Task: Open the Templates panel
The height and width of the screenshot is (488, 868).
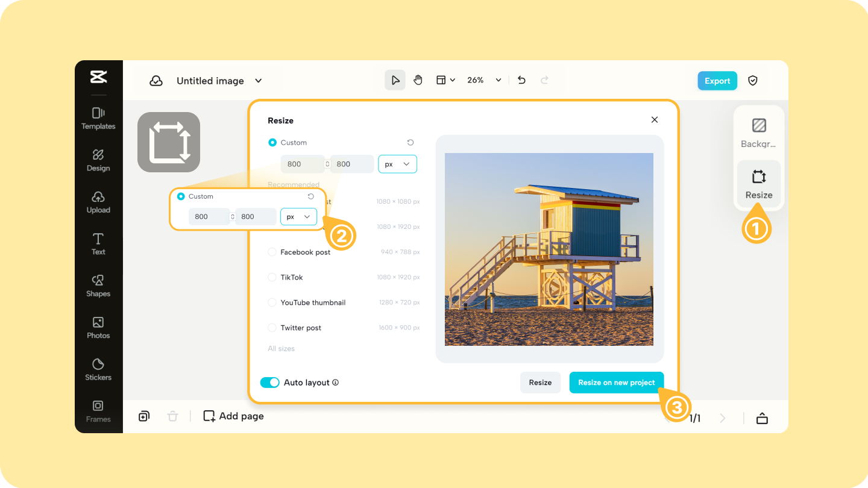Action: click(98, 119)
